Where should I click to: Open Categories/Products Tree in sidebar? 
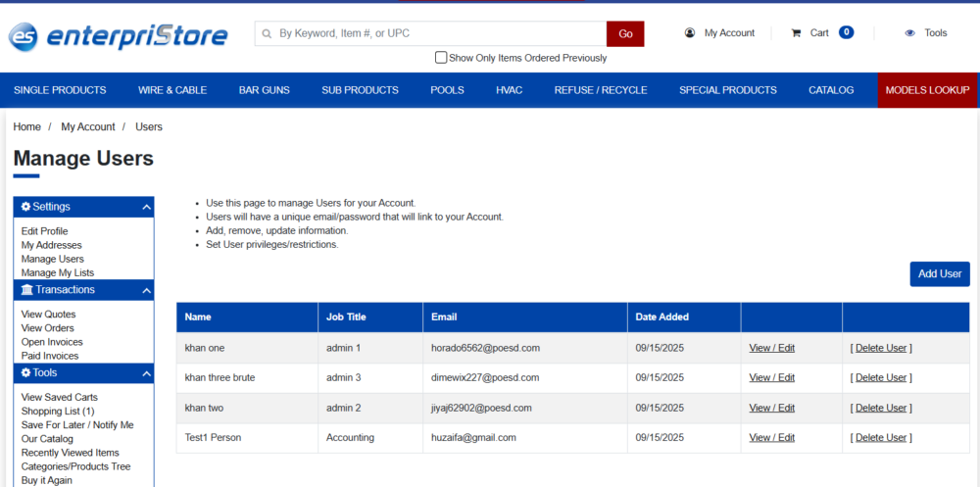75,466
